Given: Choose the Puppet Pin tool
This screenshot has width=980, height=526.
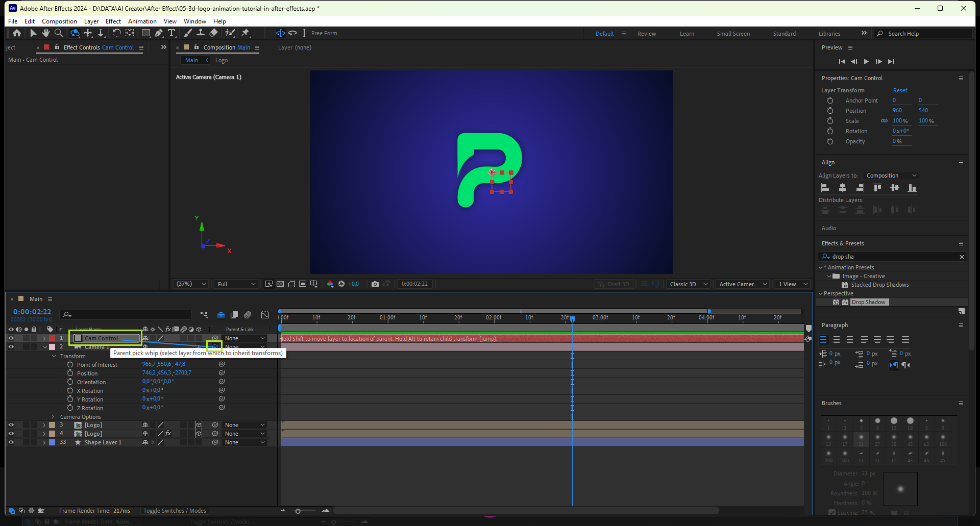Looking at the screenshot, I should 246,33.
